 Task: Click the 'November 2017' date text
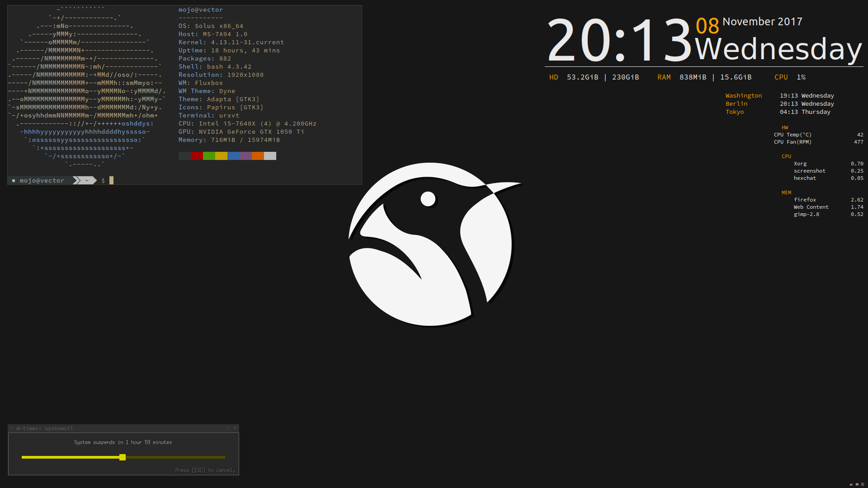tap(762, 22)
